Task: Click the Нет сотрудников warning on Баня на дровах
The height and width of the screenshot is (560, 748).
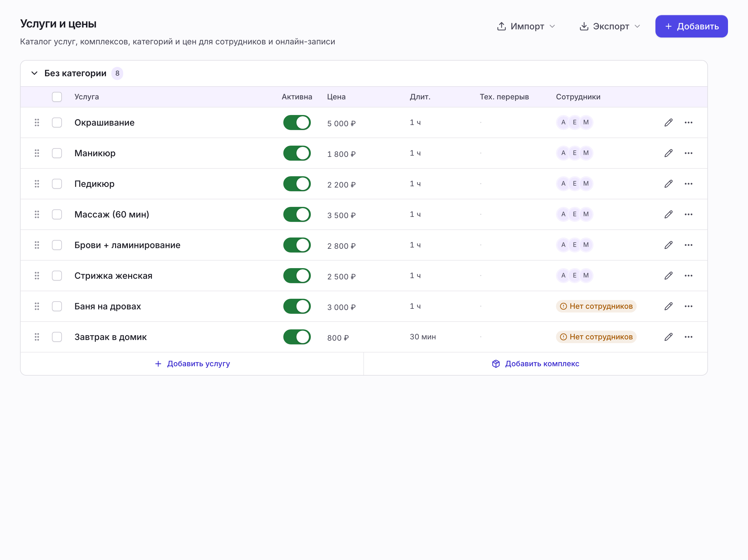Action: (x=596, y=306)
